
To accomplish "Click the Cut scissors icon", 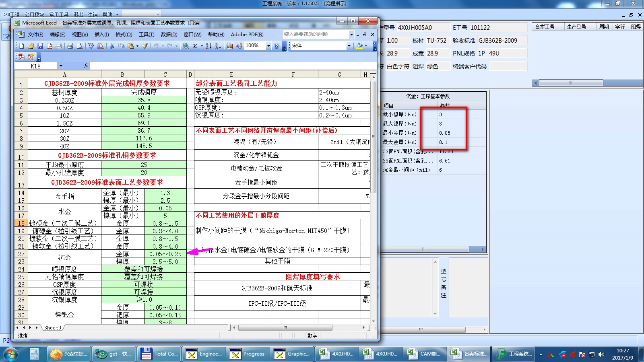I will pyautogui.click(x=112, y=46).
